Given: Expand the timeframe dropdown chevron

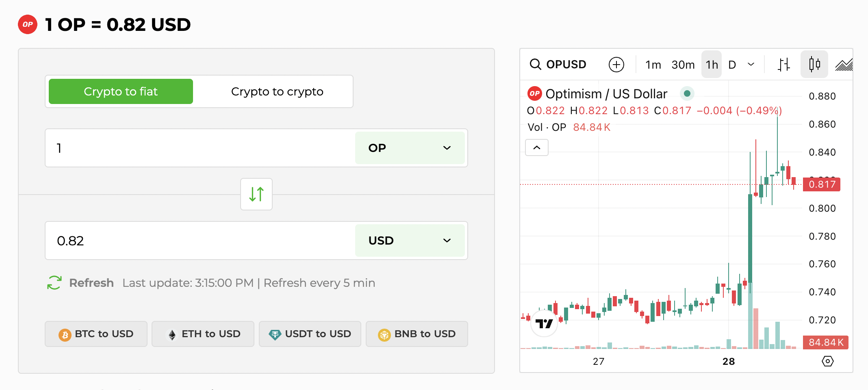Looking at the screenshot, I should coord(751,64).
